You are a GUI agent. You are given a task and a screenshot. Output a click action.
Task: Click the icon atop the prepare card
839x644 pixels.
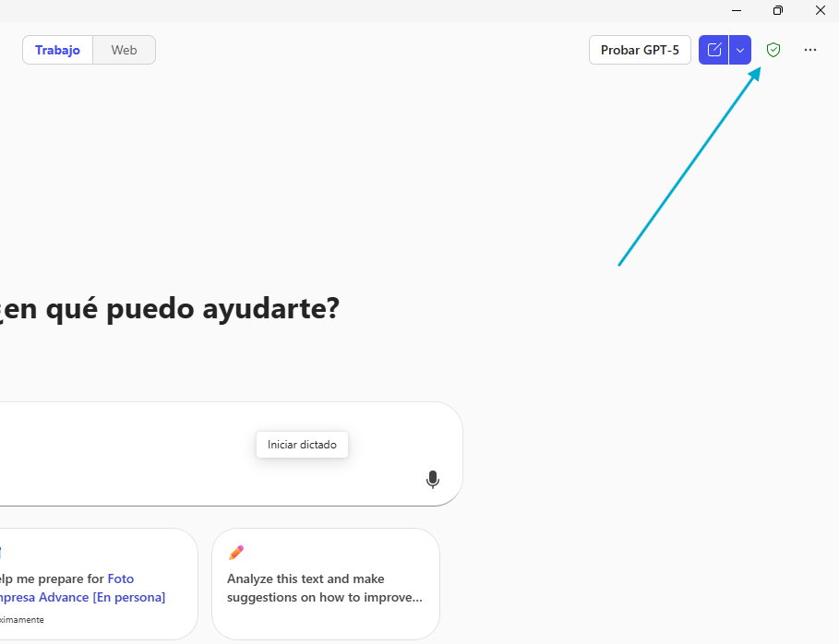point(2,553)
